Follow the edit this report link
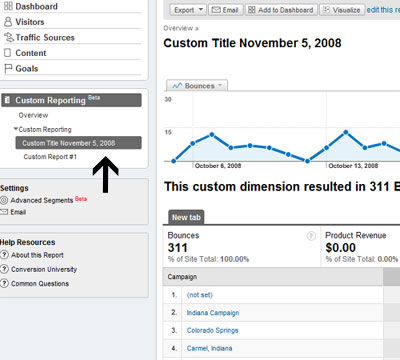The image size is (400, 360). (x=383, y=10)
